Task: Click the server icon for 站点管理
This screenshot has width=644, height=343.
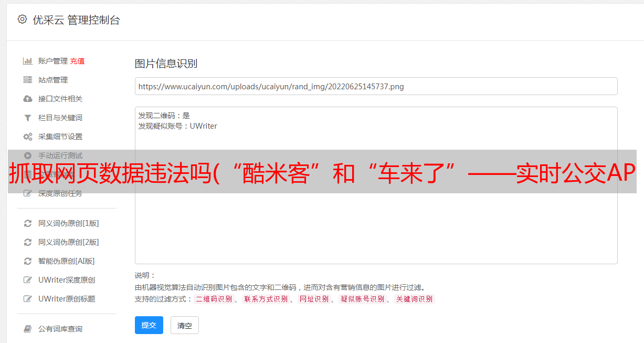Action: point(28,80)
